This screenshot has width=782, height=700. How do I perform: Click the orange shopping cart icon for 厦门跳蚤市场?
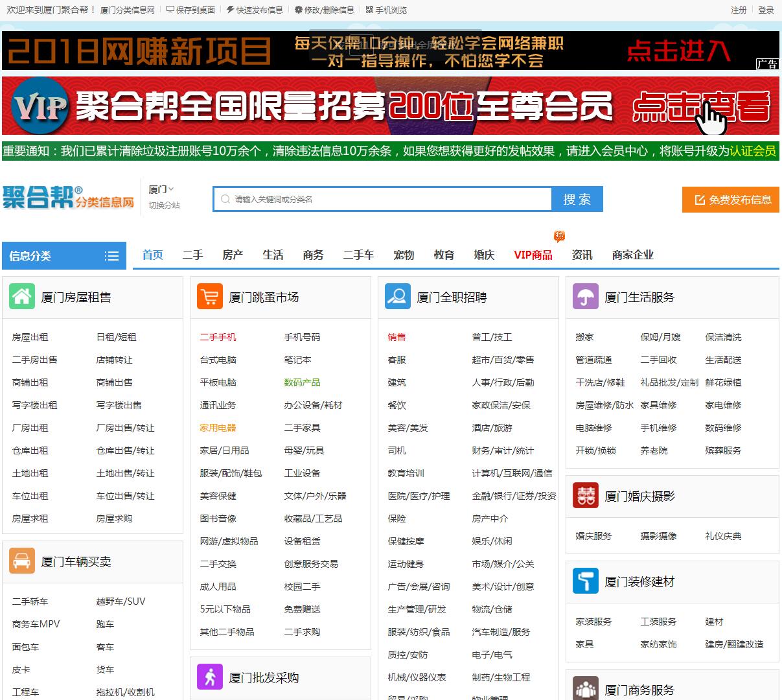coord(209,297)
